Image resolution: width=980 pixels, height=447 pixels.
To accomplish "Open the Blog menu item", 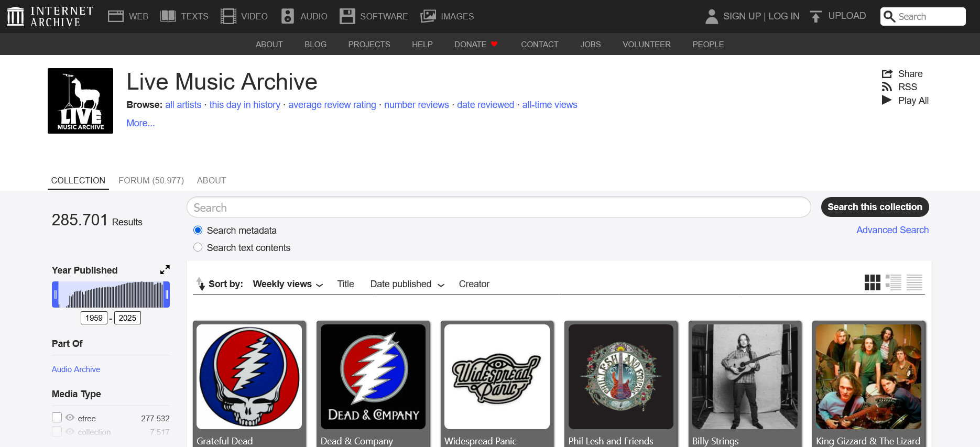I will [315, 45].
